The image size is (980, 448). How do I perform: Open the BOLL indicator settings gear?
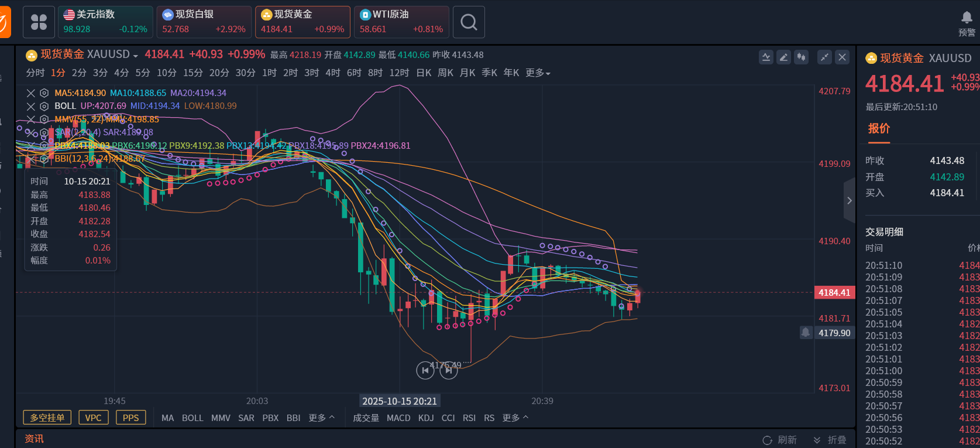(44, 106)
